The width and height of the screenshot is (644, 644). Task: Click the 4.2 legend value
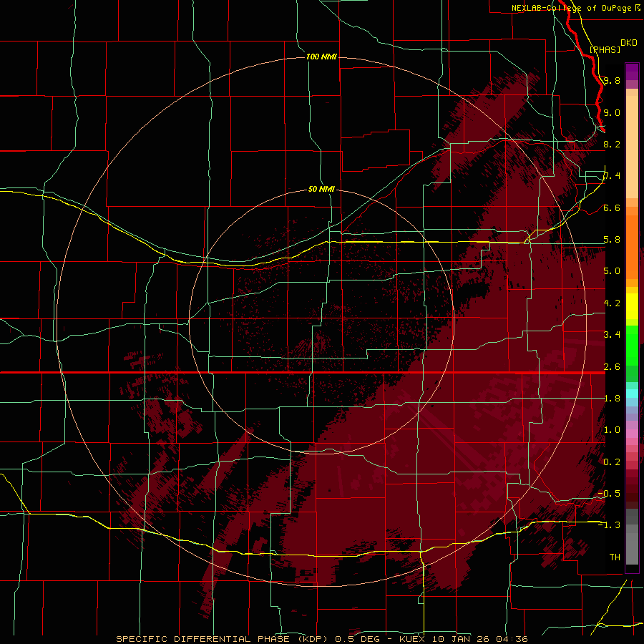click(x=612, y=303)
